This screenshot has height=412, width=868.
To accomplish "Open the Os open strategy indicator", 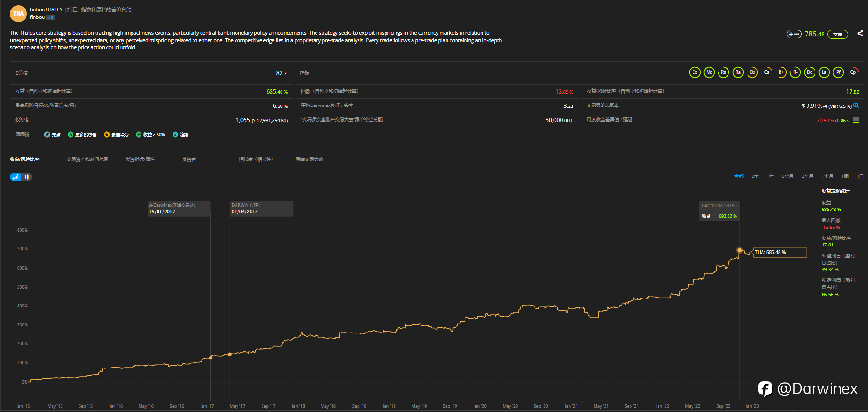I will point(752,72).
